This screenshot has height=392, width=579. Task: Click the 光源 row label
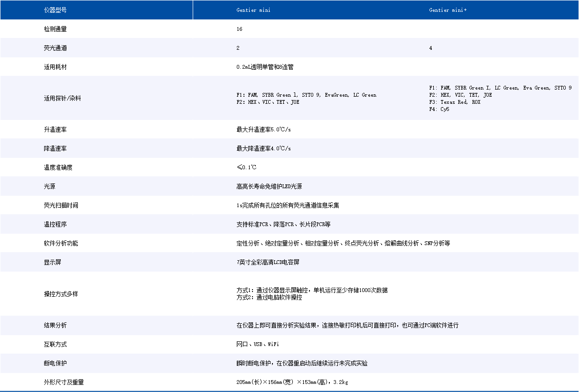click(x=49, y=186)
